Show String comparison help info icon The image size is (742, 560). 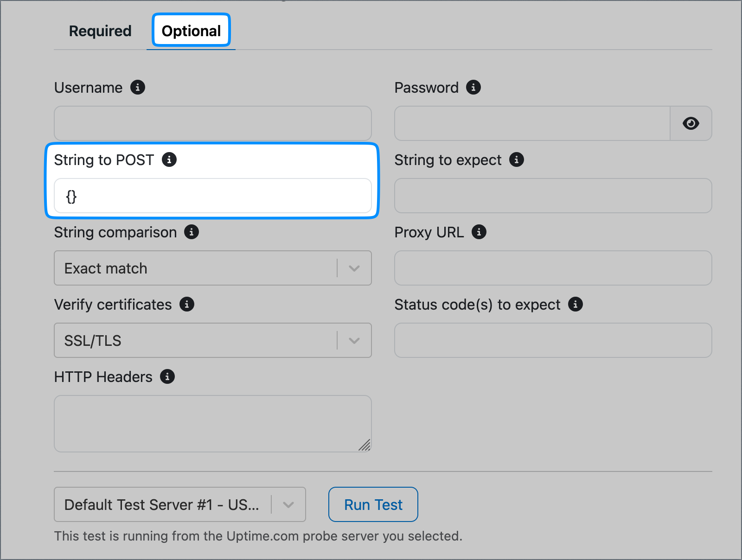click(192, 232)
